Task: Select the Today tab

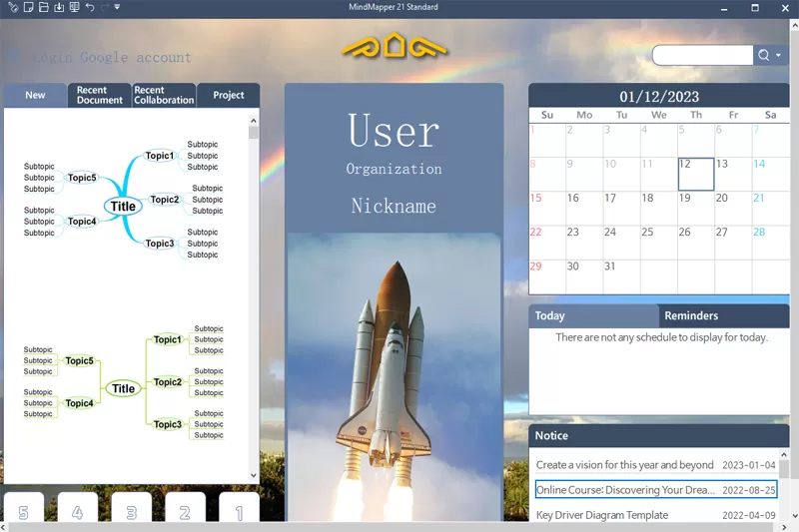Action: coord(593,315)
